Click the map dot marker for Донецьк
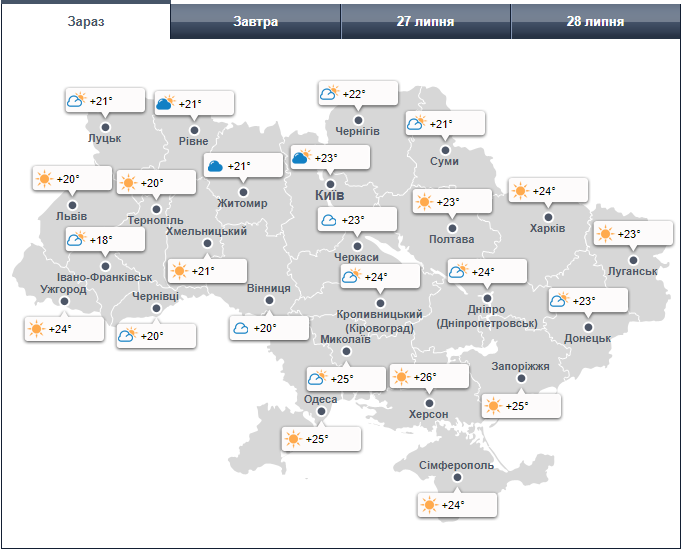 (587, 326)
